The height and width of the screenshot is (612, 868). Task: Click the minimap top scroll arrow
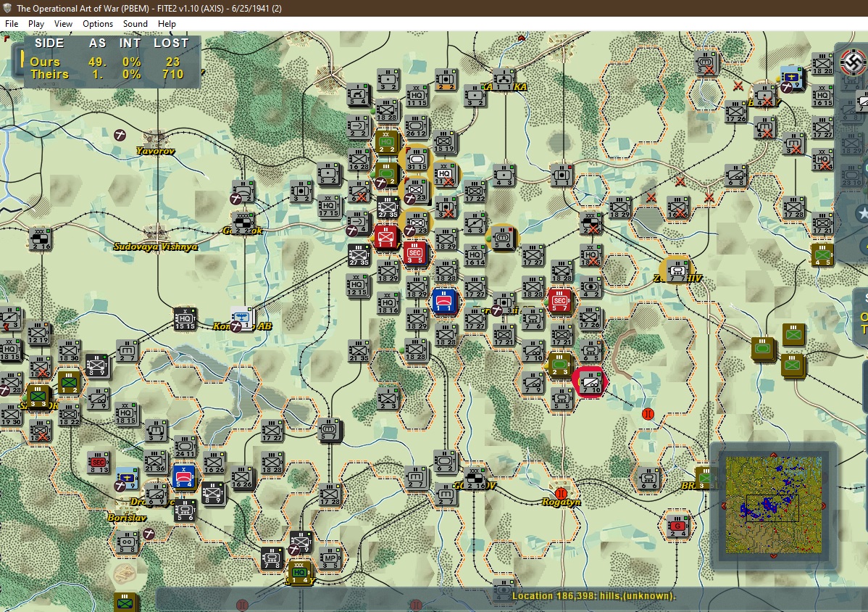pos(773,455)
